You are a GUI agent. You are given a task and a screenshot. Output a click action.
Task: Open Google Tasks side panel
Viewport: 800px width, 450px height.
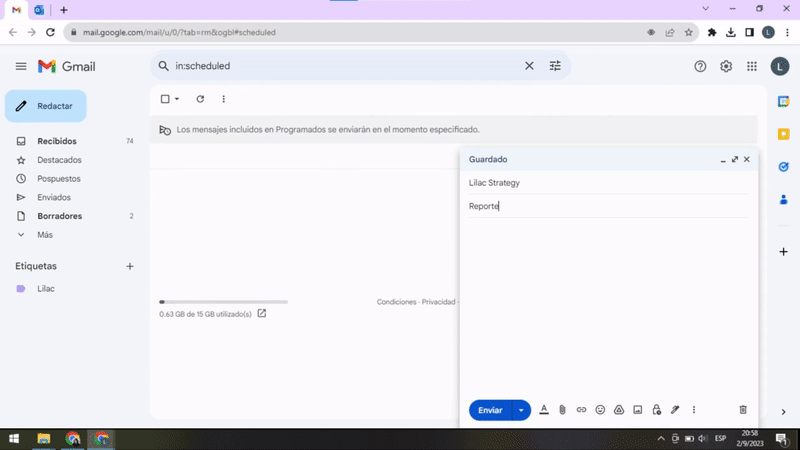pos(783,167)
